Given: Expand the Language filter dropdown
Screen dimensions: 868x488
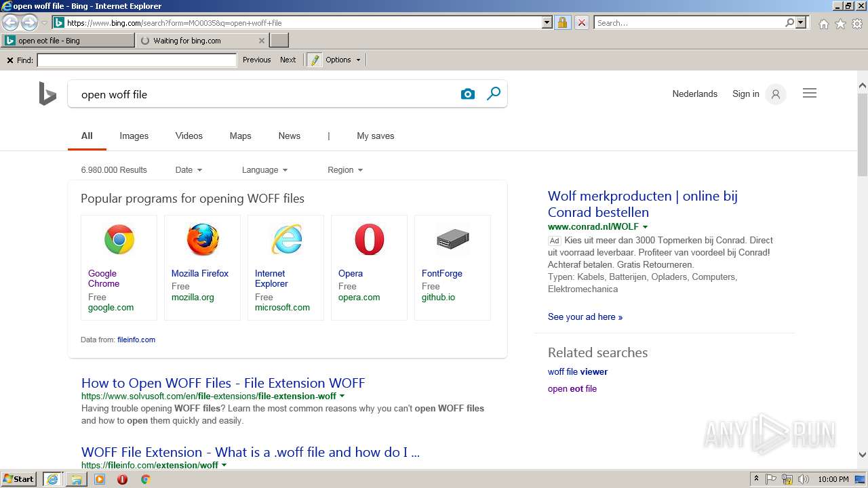Looking at the screenshot, I should click(264, 170).
